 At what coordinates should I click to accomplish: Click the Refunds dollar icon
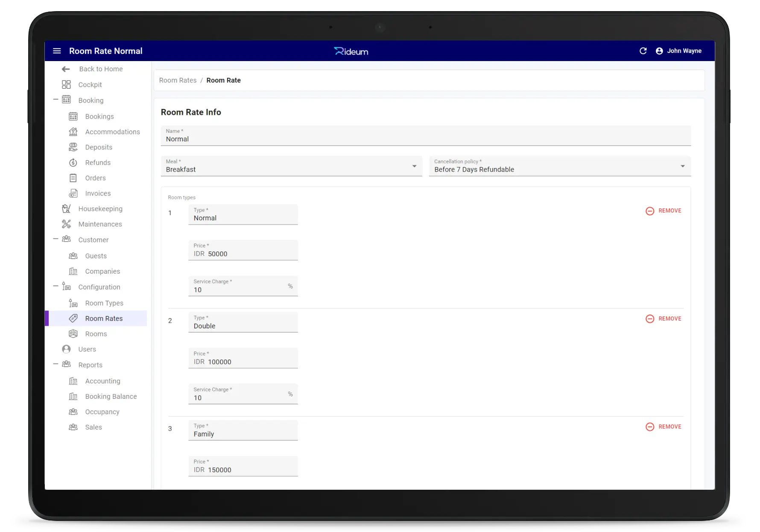click(73, 163)
